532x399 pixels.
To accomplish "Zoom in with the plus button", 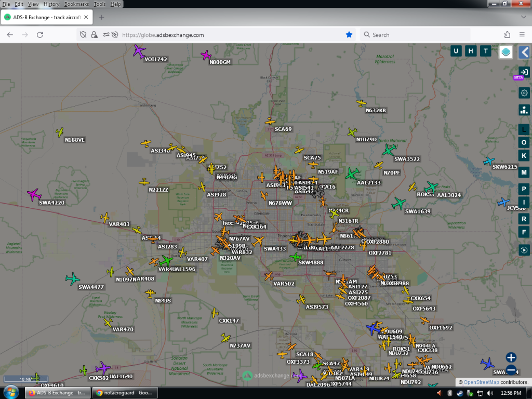I will click(x=511, y=357).
